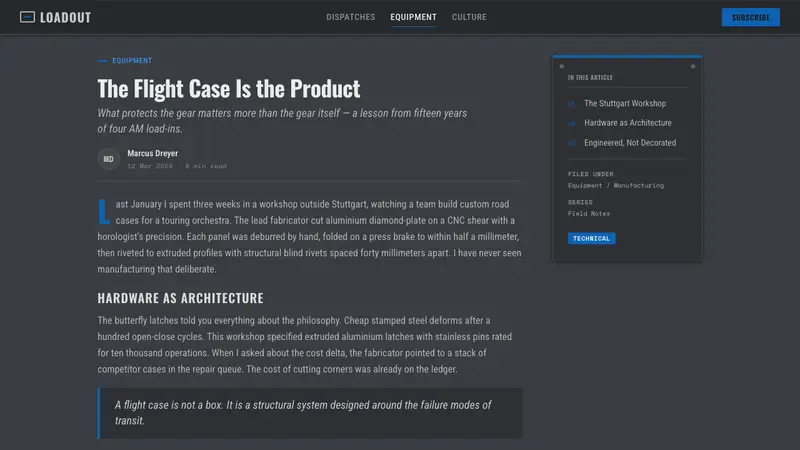
Task: Click the MD author avatar
Action: tap(109, 159)
